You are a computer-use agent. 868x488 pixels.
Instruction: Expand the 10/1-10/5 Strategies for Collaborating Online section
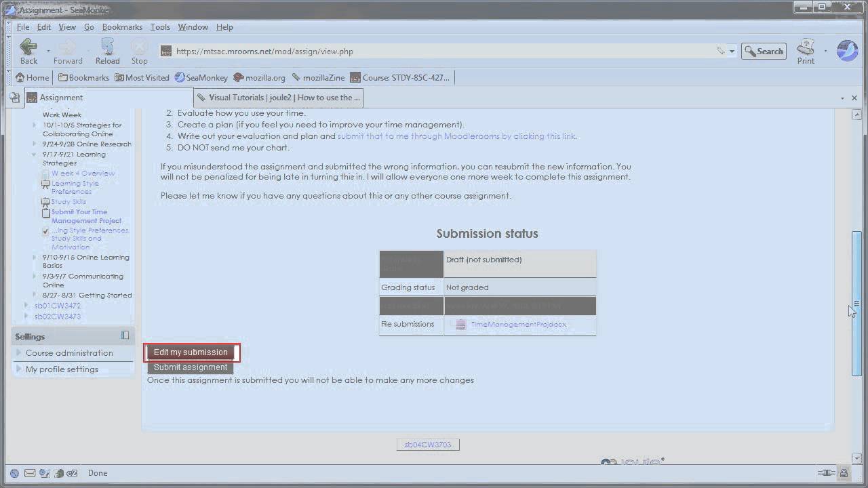(35, 125)
